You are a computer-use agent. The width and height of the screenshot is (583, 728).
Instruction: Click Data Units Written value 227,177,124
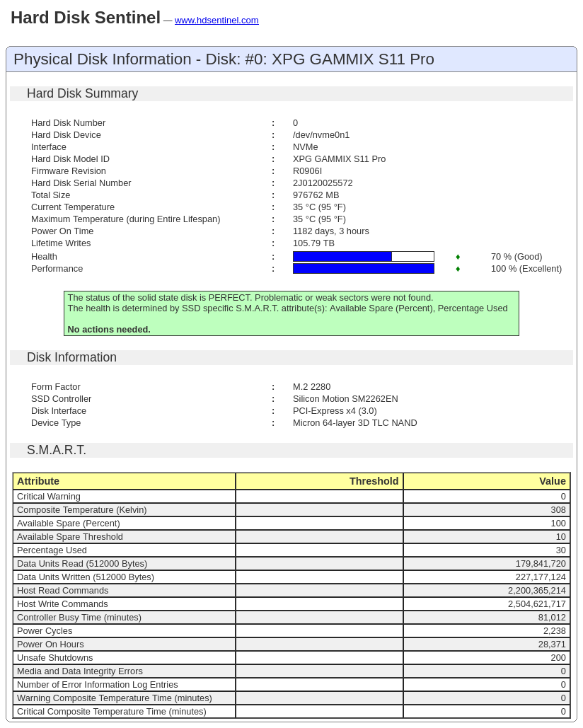tap(541, 577)
